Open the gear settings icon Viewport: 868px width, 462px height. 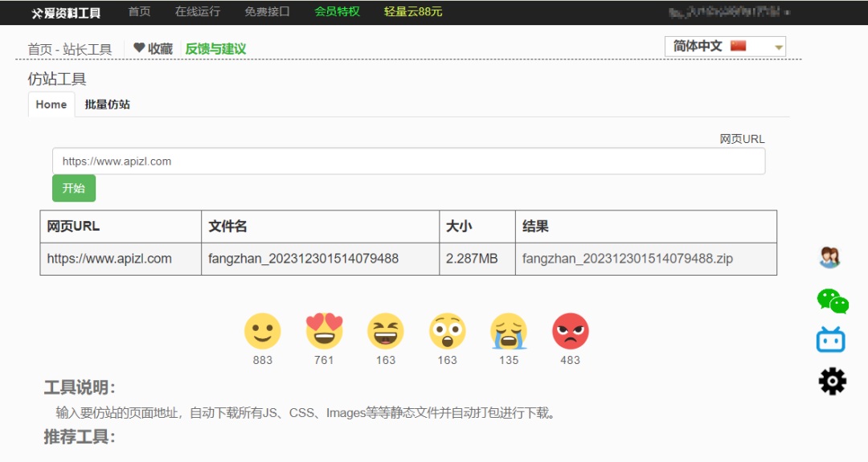(832, 381)
